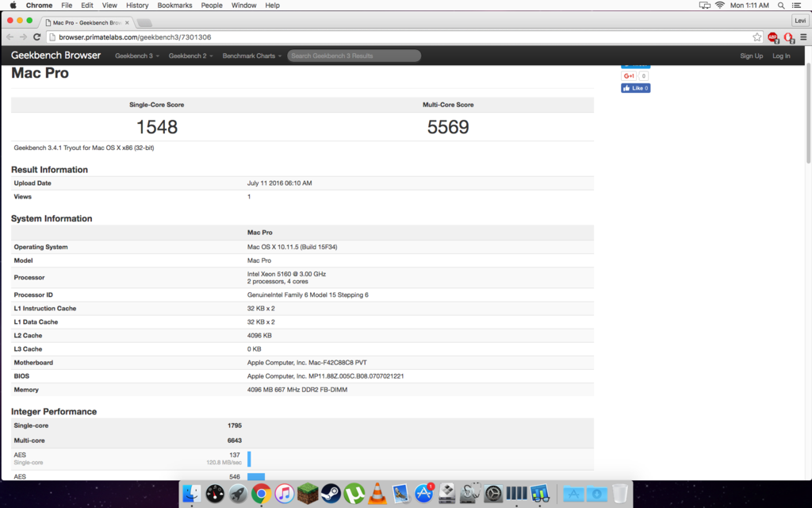Open Geekbench chart-with-glasses dock icon

tap(539, 494)
